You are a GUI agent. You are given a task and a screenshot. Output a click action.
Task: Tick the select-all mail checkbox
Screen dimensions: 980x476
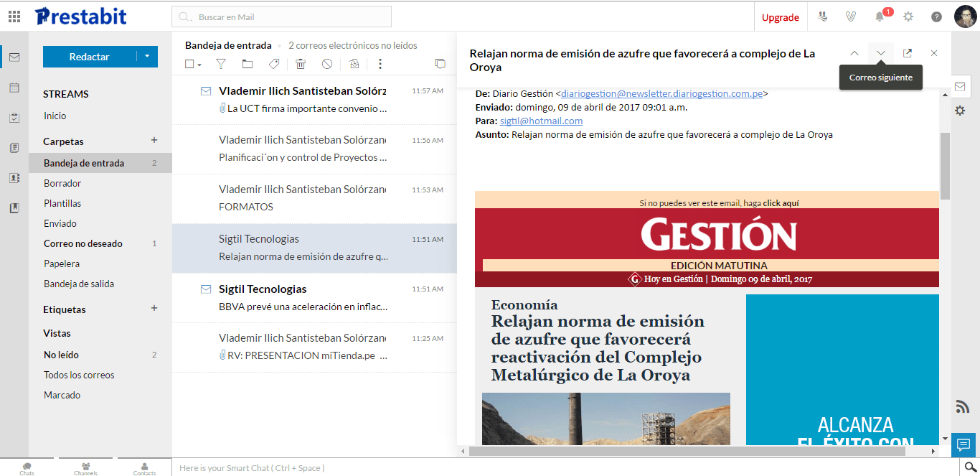[x=189, y=64]
